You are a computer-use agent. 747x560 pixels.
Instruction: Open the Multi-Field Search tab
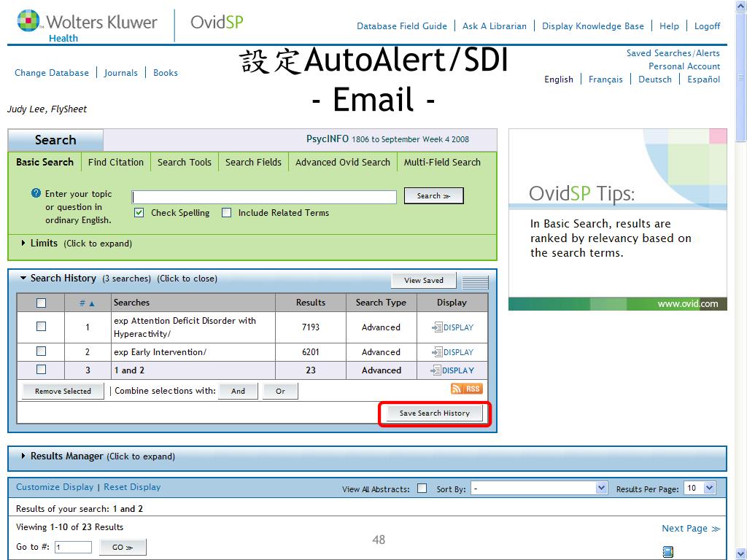pos(442,162)
